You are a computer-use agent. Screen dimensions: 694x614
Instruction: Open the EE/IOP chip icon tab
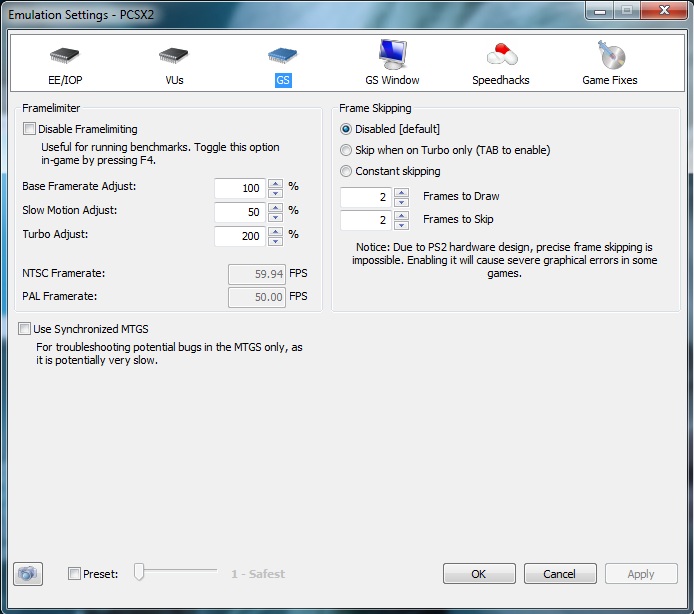[x=65, y=56]
